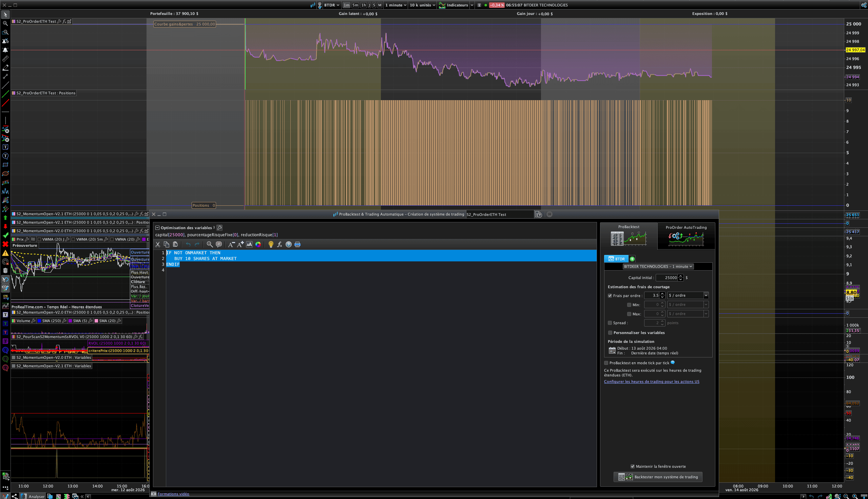Copy the selected code
This screenshot has width=868, height=499.
(x=167, y=244)
